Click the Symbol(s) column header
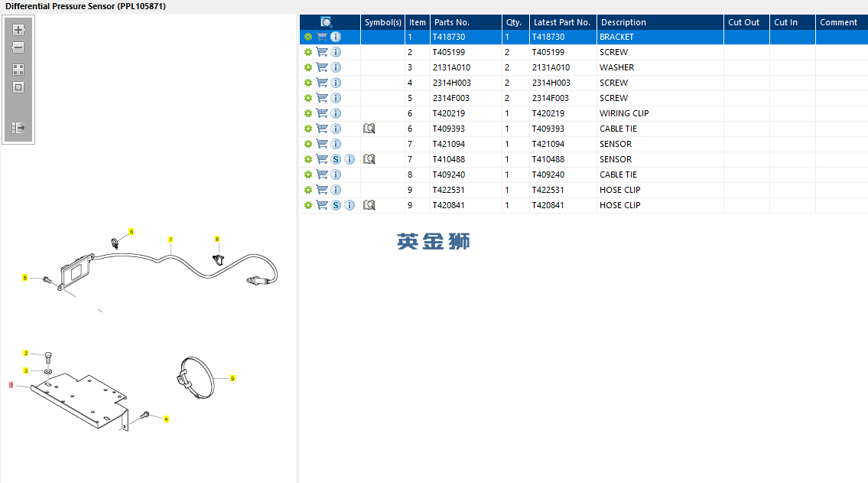Viewport: 868px width, 483px height. (382, 22)
